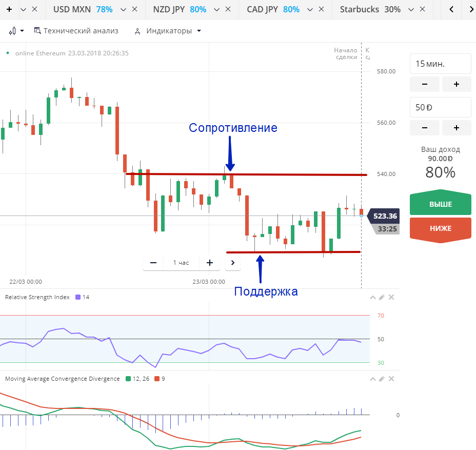This screenshot has height=450, width=476.
Task: Remove the Relative Strength Index panel
Action: 391,297
